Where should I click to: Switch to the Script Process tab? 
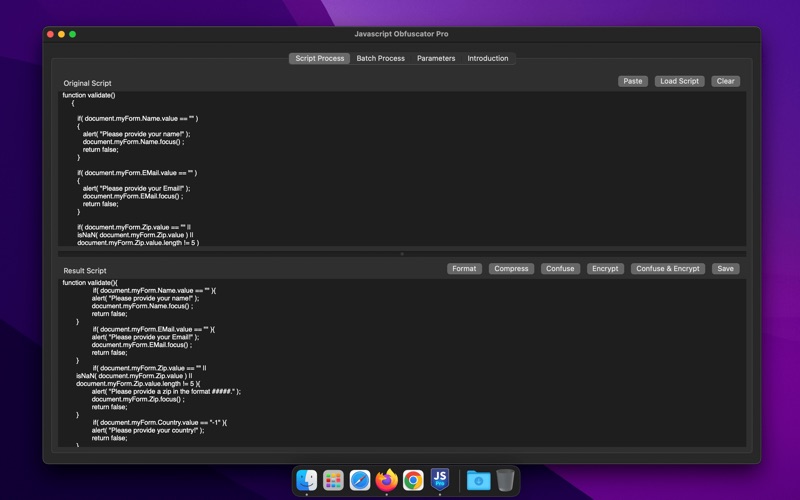click(x=320, y=58)
